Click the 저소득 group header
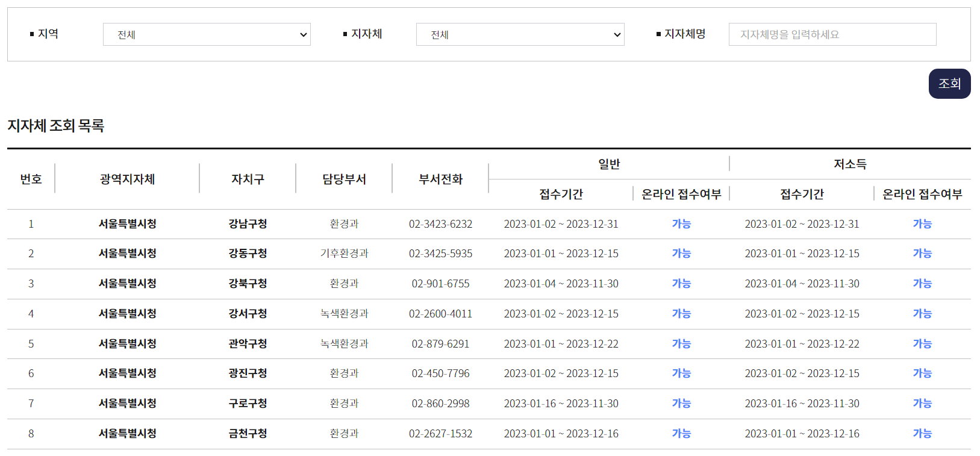 (850, 164)
